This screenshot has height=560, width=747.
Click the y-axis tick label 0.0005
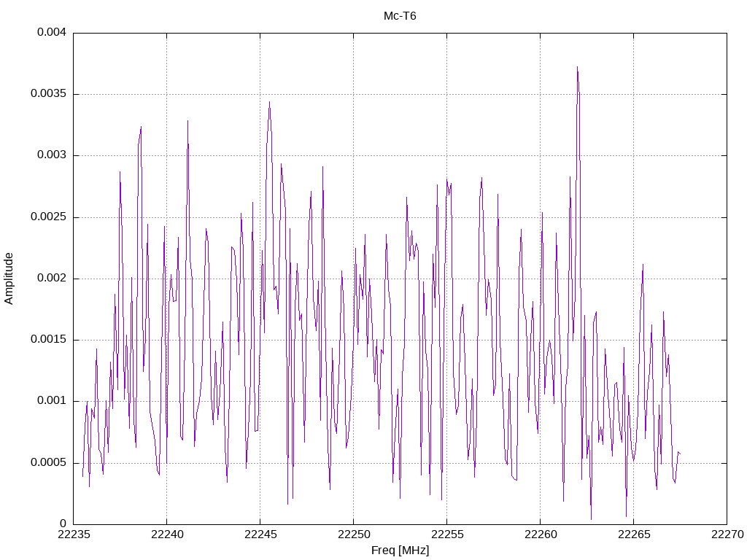[x=49, y=463]
